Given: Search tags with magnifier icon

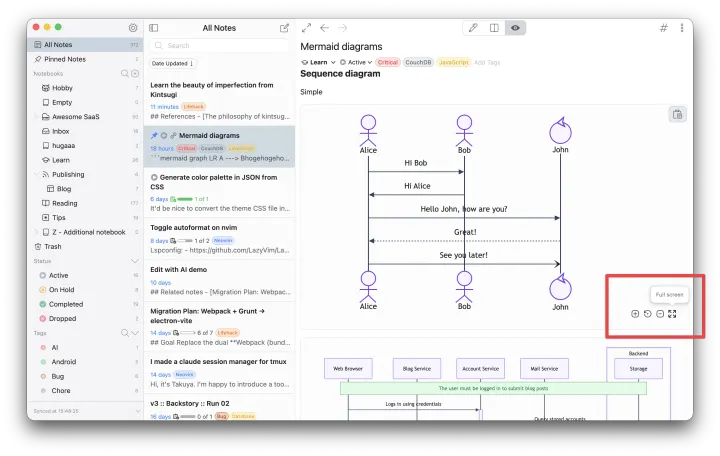Looking at the screenshot, I should coord(124,333).
